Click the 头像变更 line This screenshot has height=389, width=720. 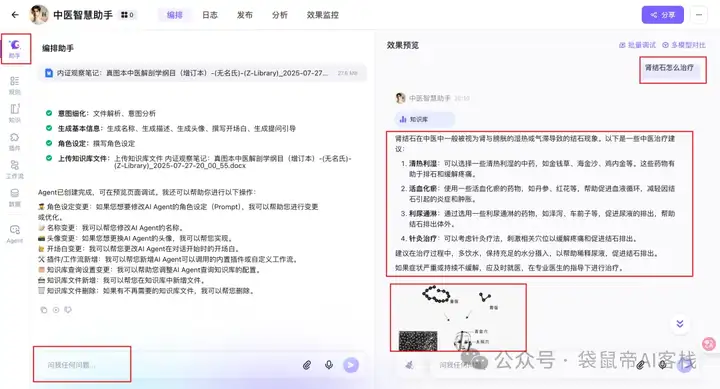(136, 238)
